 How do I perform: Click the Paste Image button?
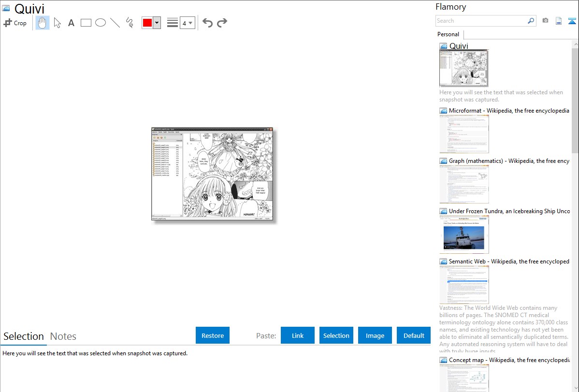click(375, 335)
